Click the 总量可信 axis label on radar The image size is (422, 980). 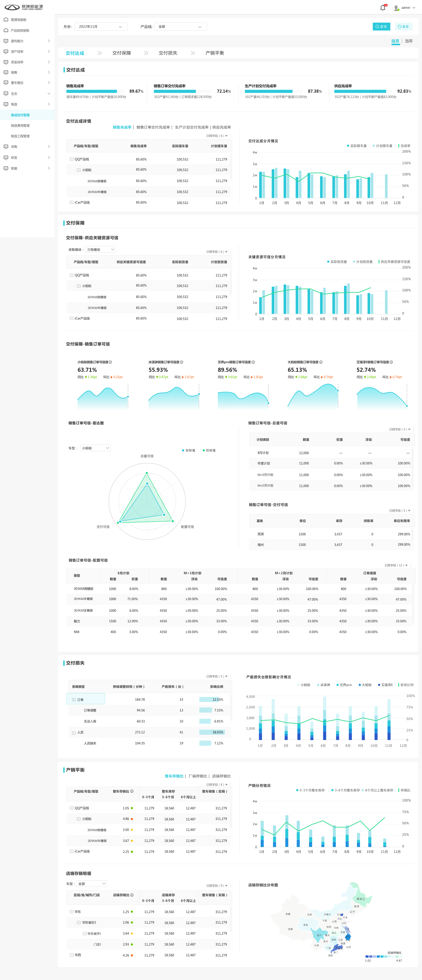147,456
